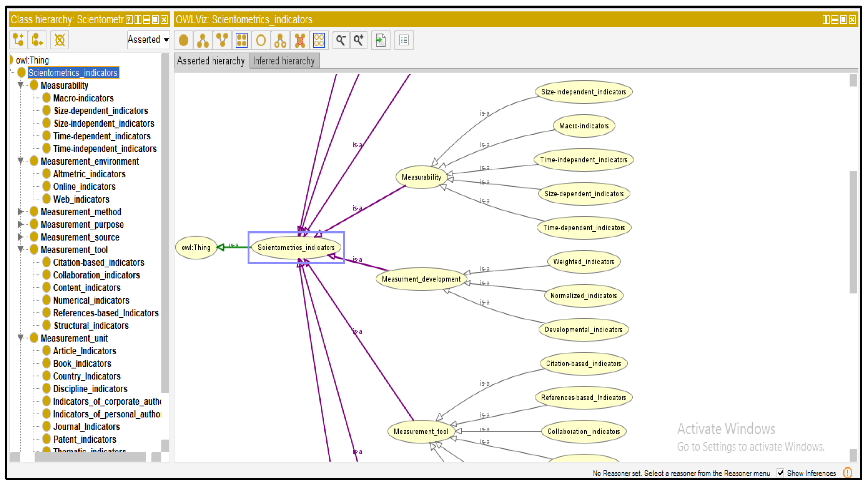
Task: Click the Measurability node in the graph
Action: (421, 177)
